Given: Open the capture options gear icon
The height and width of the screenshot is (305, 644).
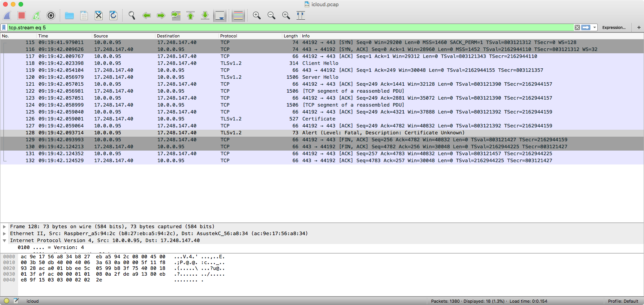Looking at the screenshot, I should (51, 15).
